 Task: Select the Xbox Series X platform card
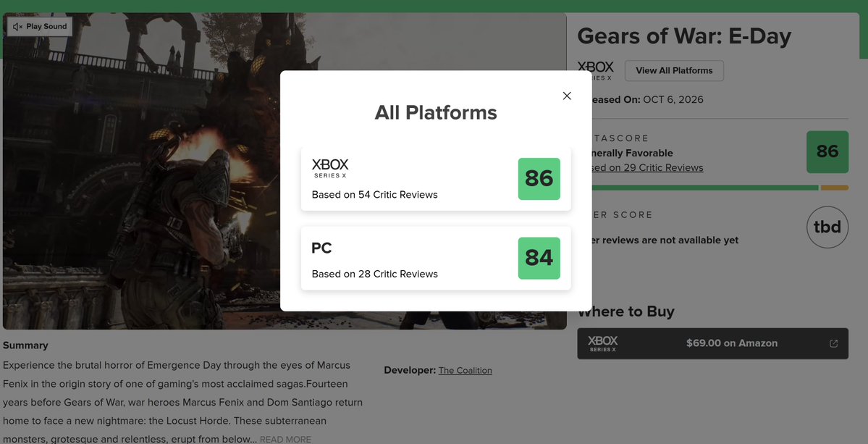pos(436,179)
